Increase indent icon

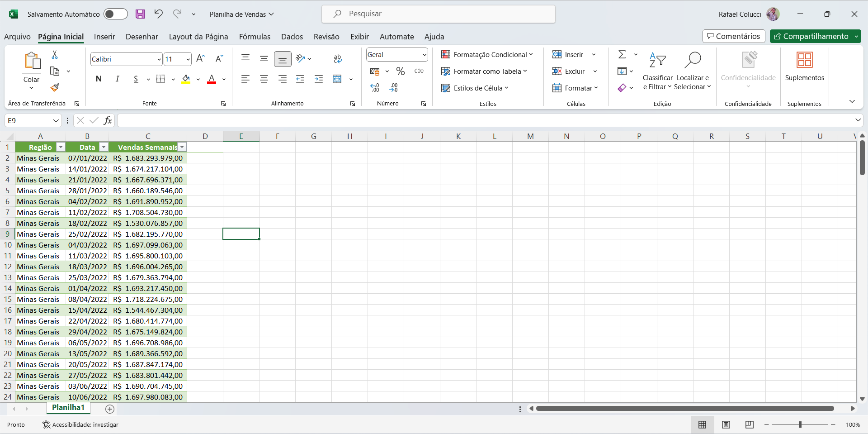319,79
